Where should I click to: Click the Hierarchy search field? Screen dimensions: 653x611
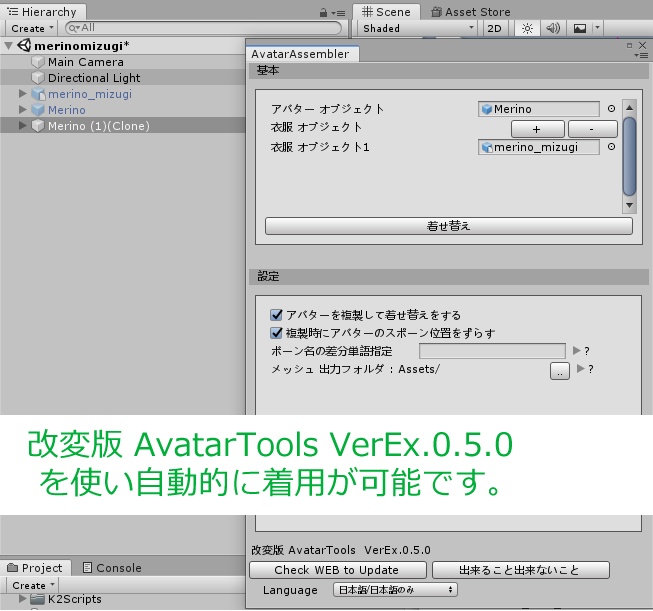click(x=204, y=28)
